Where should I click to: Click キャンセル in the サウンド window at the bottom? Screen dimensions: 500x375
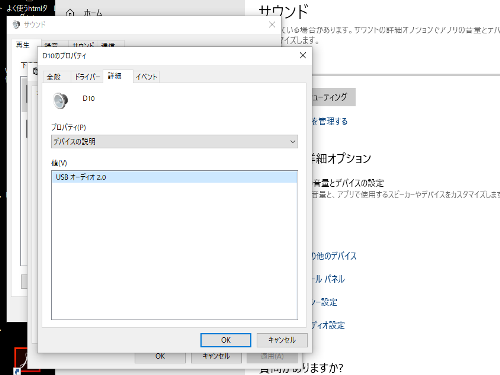click(216, 357)
